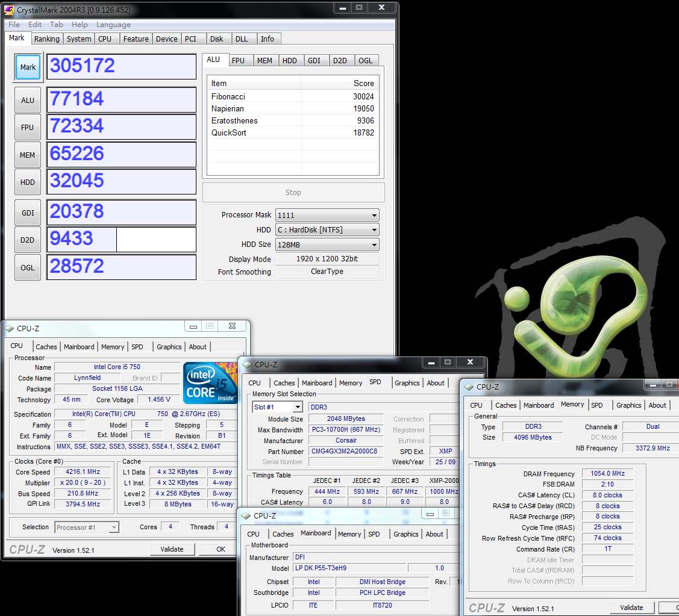The image size is (679, 616).
Task: Click the CPU-Z icon in the Memory window title bar
Action: 469,387
